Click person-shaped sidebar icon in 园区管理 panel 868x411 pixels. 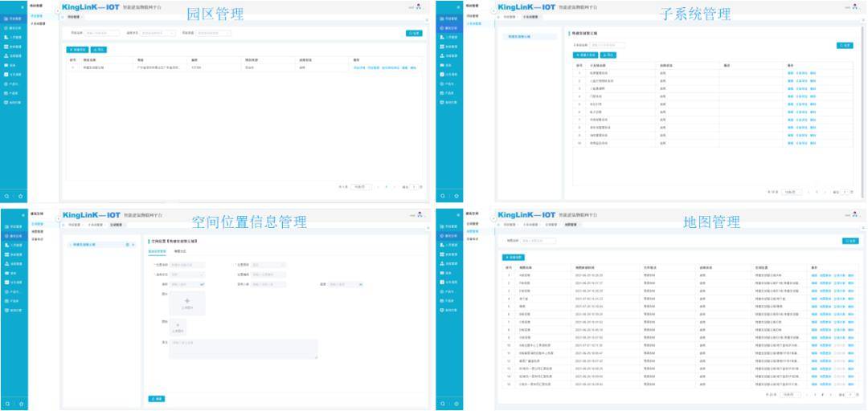tap(6, 37)
